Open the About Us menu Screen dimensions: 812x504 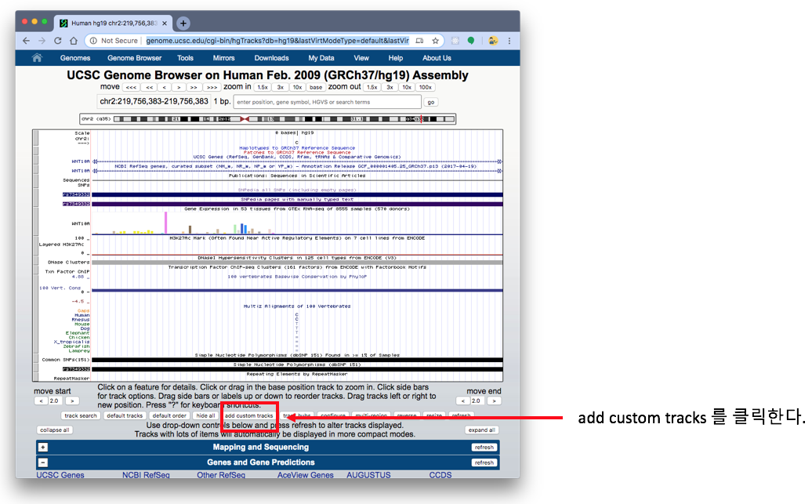click(x=437, y=58)
